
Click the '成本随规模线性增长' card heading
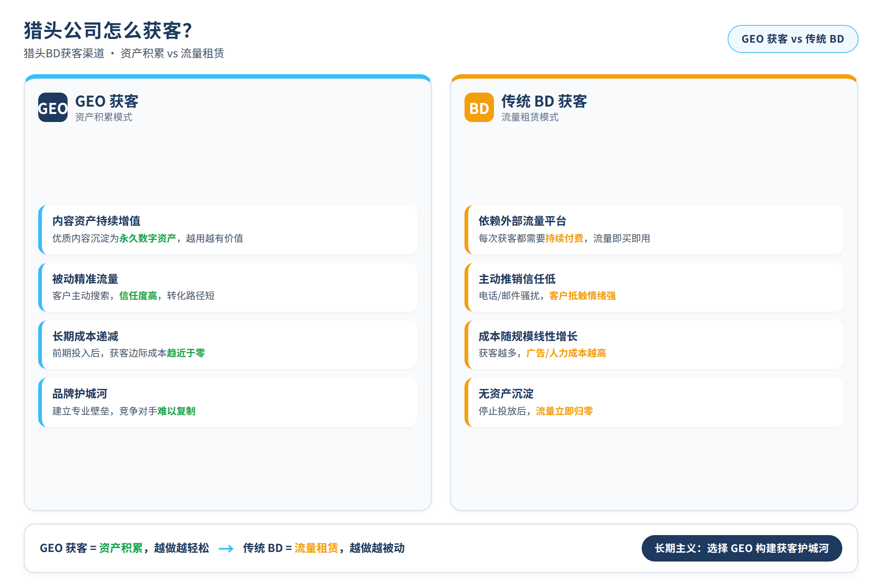(528, 336)
